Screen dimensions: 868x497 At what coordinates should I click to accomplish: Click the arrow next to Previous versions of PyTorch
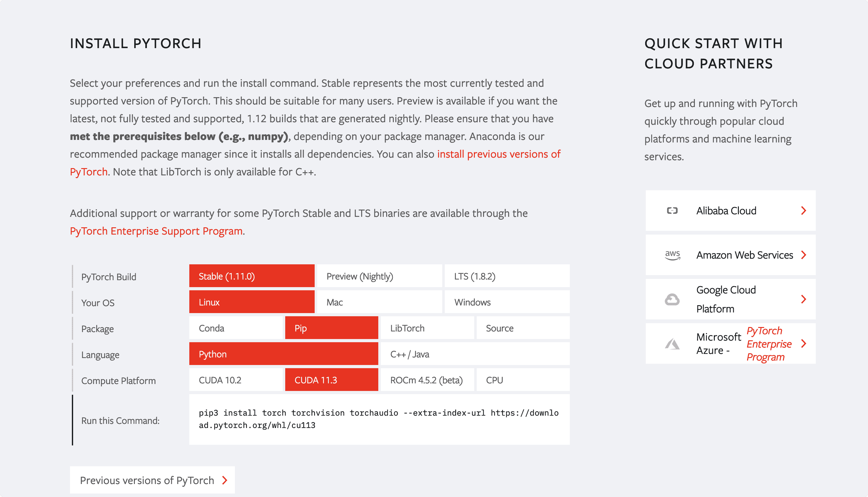click(224, 480)
